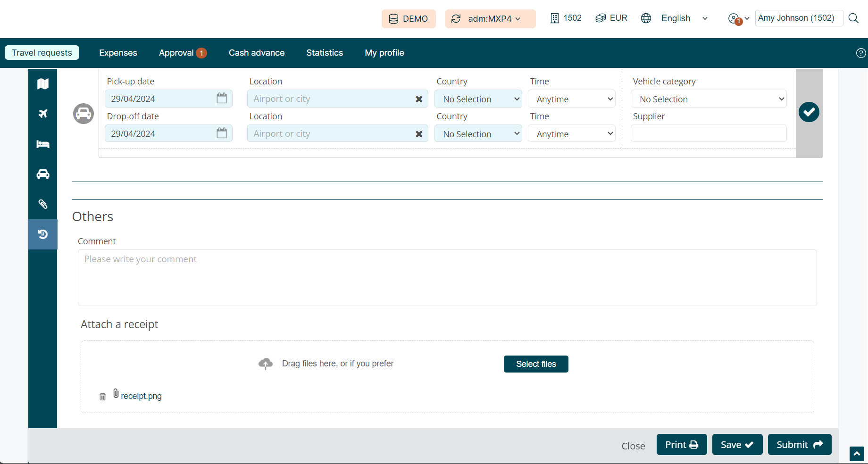The image size is (868, 464).
Task: Open the hotel bed icon in sidebar
Action: (x=43, y=144)
